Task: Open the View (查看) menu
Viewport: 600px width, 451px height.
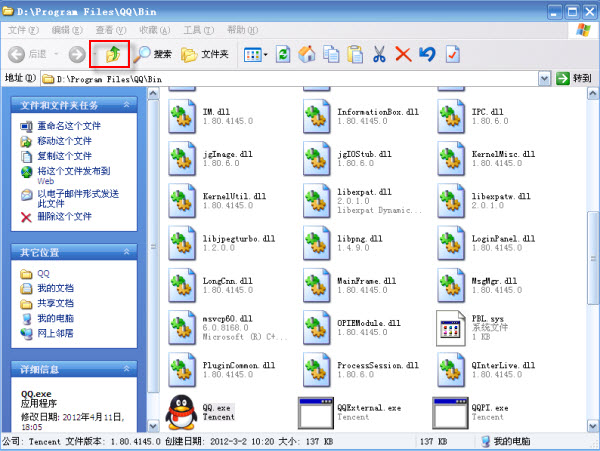Action: (x=111, y=30)
